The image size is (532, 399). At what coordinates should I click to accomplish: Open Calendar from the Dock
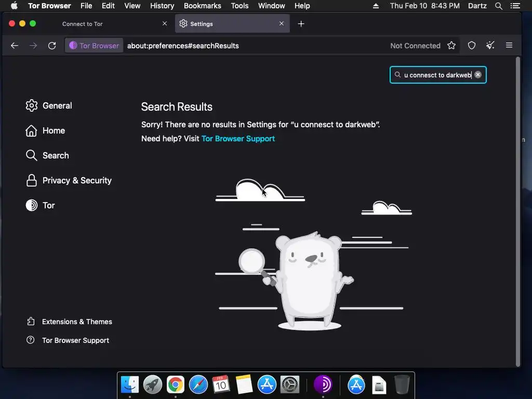221,384
